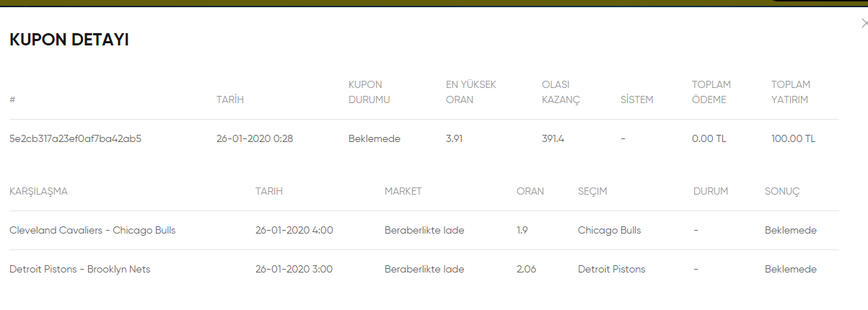Click the Toplam Ödeme column header
Screen dimensions: 868x310
point(711,92)
